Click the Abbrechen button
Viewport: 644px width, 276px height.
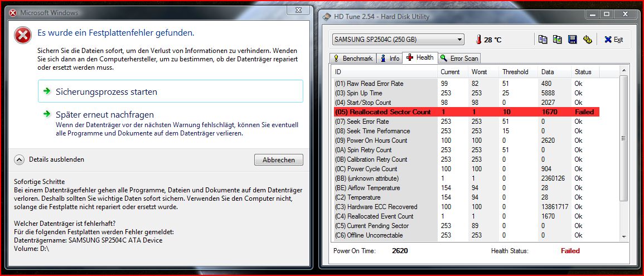click(x=278, y=160)
